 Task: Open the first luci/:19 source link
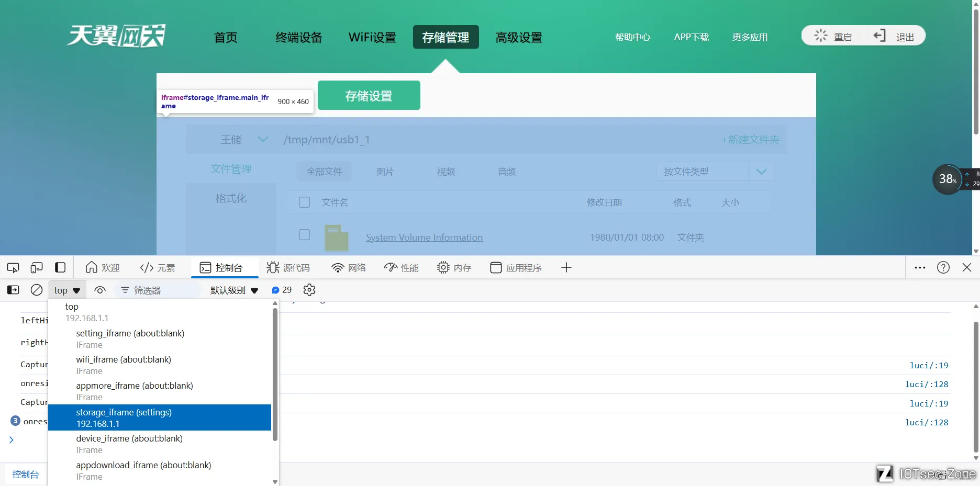click(x=929, y=365)
